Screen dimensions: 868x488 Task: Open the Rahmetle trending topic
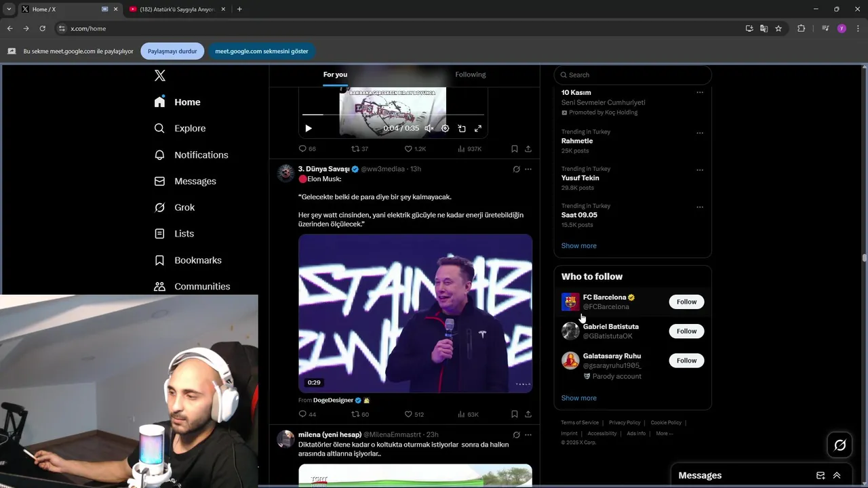(577, 141)
